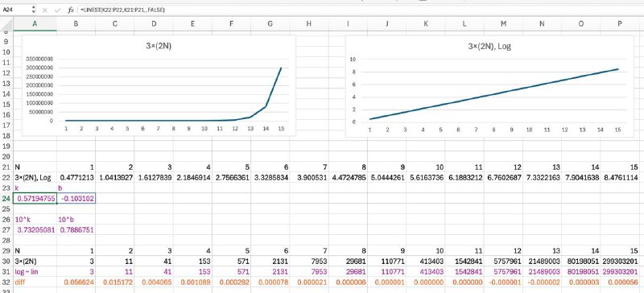Click the chart title "3×(2N), Log"
Screen dimensions: 644x293
click(x=489, y=47)
